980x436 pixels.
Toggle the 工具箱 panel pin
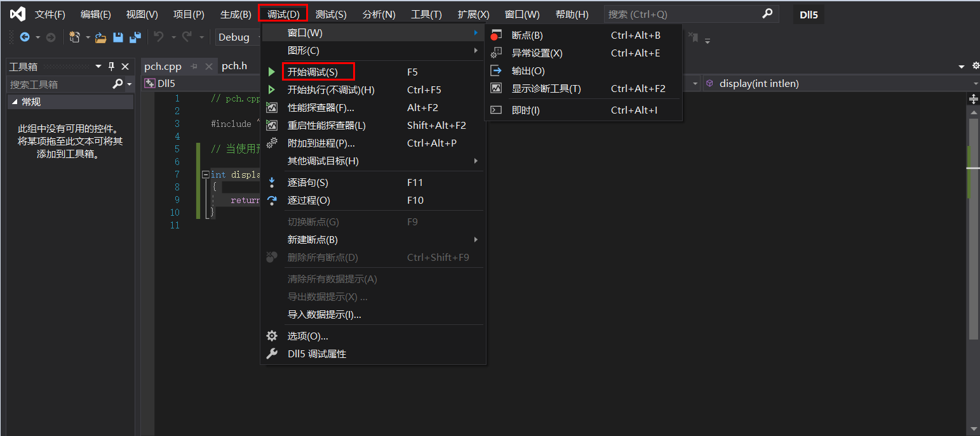110,66
